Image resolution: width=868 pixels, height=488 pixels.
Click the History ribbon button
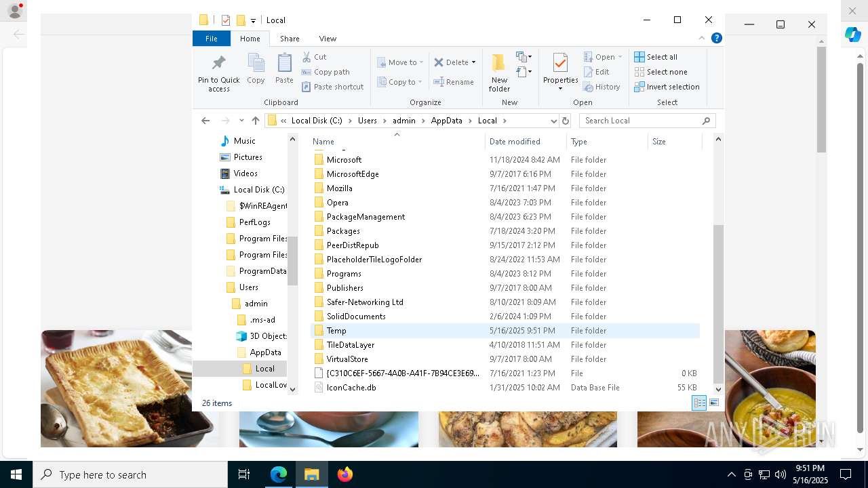(x=601, y=87)
